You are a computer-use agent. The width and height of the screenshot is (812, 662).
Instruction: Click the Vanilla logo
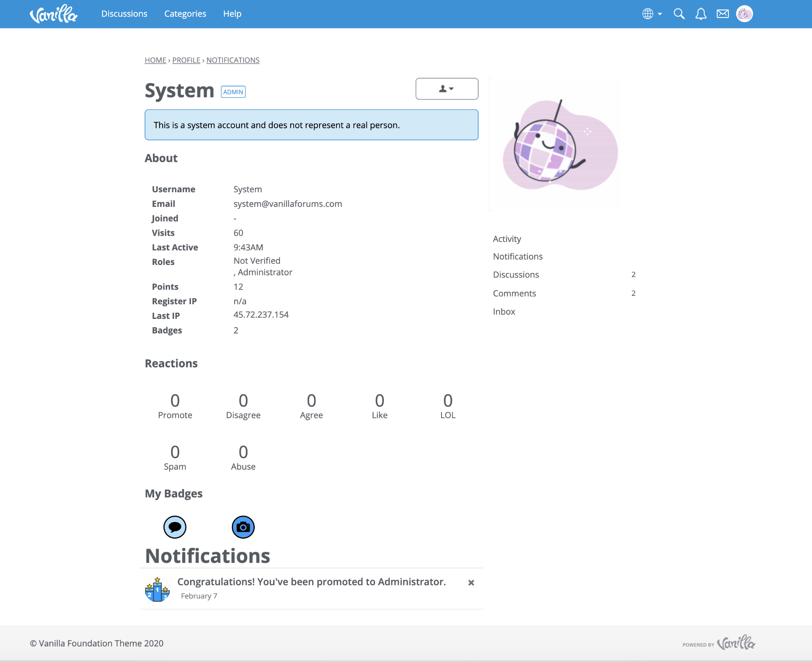tap(53, 13)
